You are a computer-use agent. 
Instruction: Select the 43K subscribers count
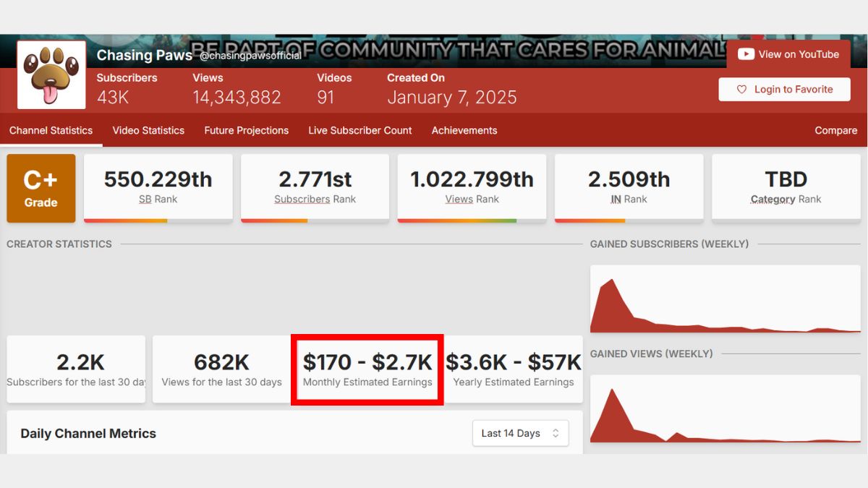[113, 97]
